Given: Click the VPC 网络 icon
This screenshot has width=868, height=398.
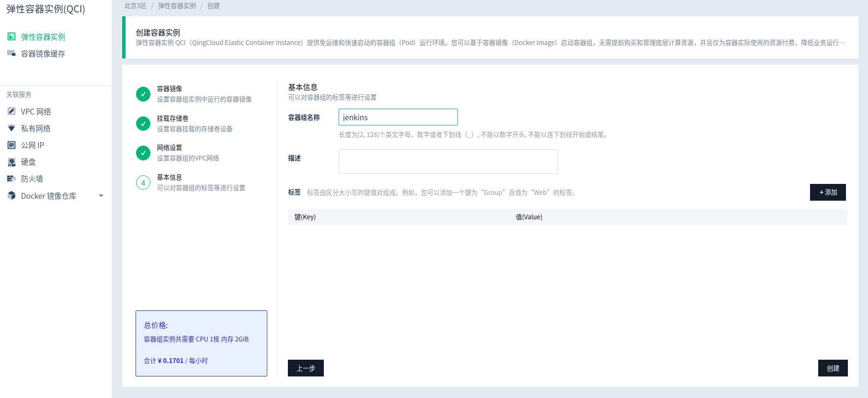Looking at the screenshot, I should [x=11, y=111].
